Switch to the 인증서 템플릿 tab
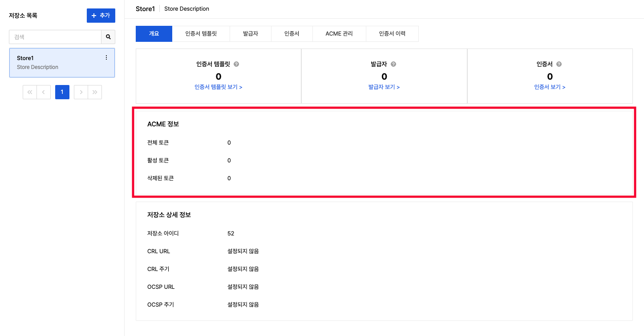 (201, 34)
